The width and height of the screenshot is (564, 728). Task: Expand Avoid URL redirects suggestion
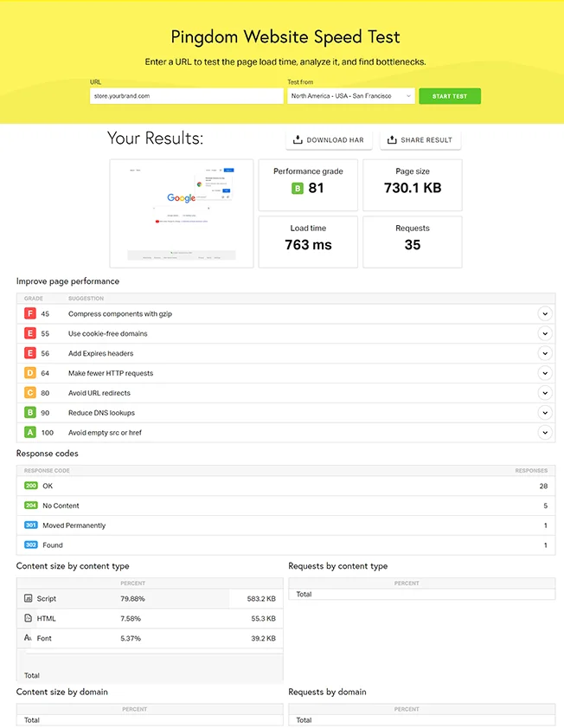(x=545, y=393)
